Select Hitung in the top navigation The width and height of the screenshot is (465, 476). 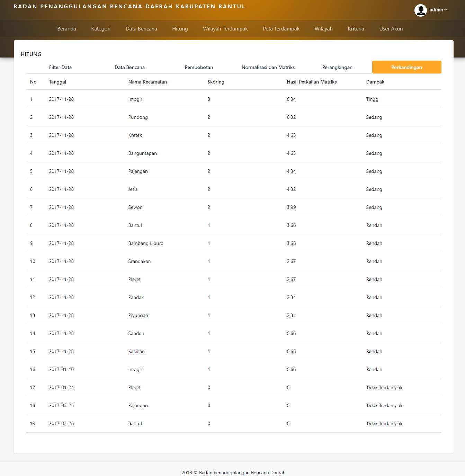point(180,29)
